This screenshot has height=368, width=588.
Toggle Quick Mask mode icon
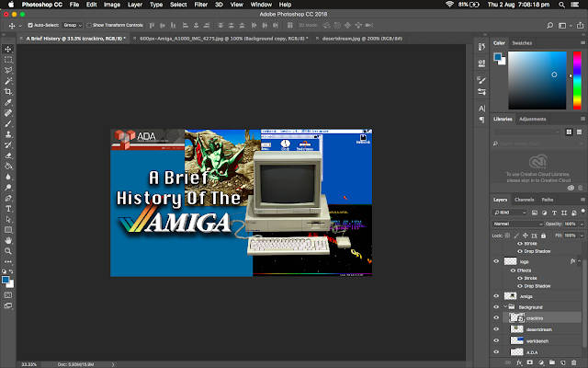pos(8,295)
